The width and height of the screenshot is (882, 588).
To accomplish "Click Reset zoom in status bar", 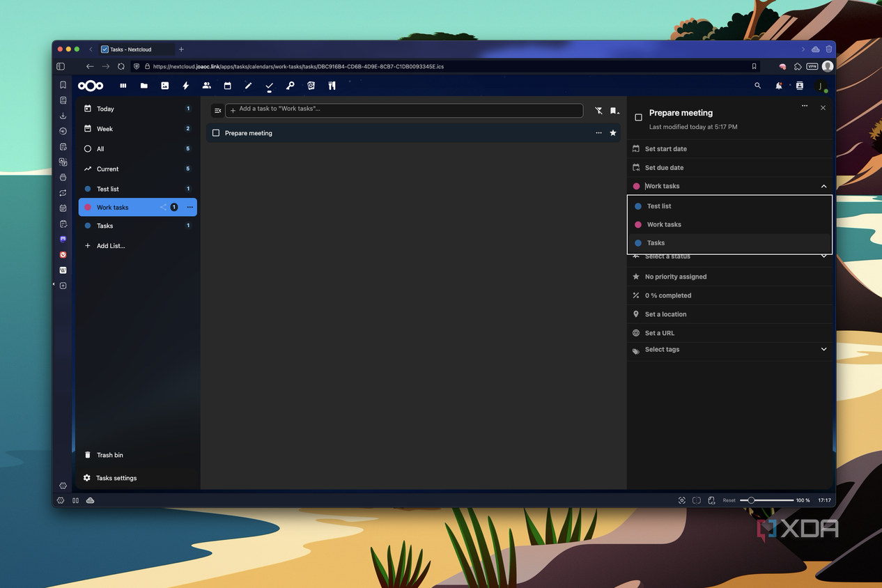I will click(x=729, y=500).
